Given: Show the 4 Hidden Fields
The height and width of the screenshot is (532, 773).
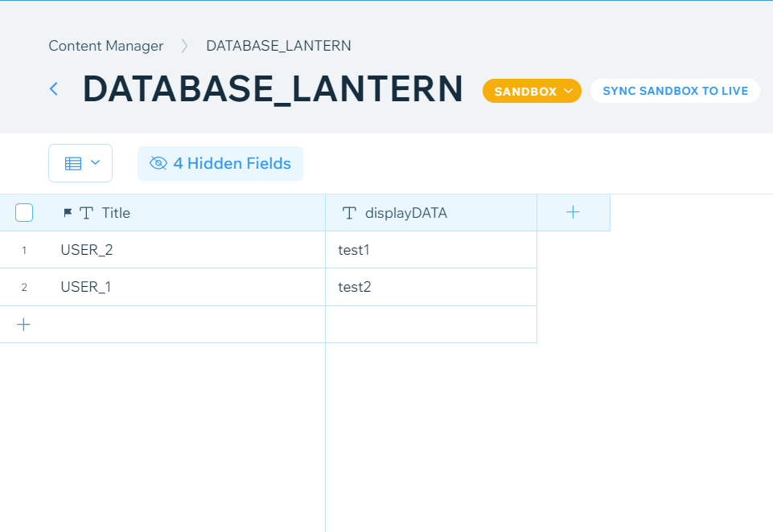Looking at the screenshot, I should tap(220, 163).
